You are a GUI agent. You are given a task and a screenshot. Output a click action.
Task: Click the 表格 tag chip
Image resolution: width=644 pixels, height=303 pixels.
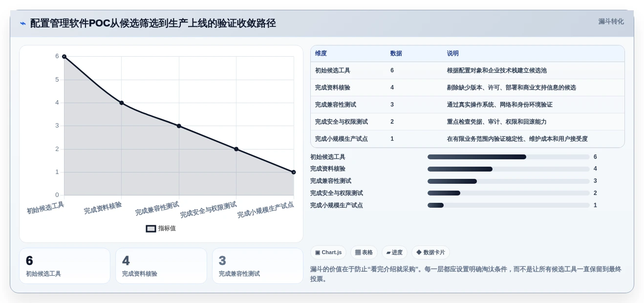coord(364,253)
